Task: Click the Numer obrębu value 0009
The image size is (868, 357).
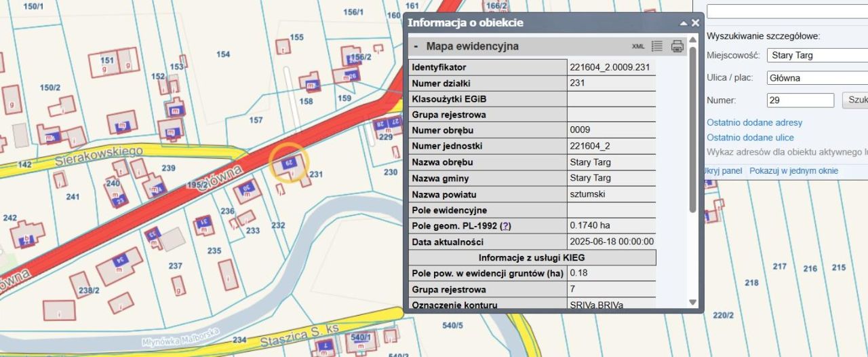Action: [x=580, y=130]
